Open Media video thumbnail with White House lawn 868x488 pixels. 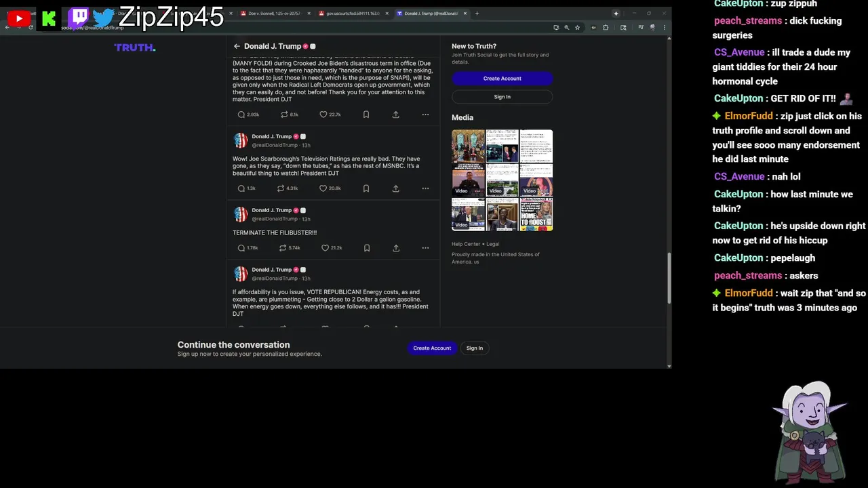(502, 180)
